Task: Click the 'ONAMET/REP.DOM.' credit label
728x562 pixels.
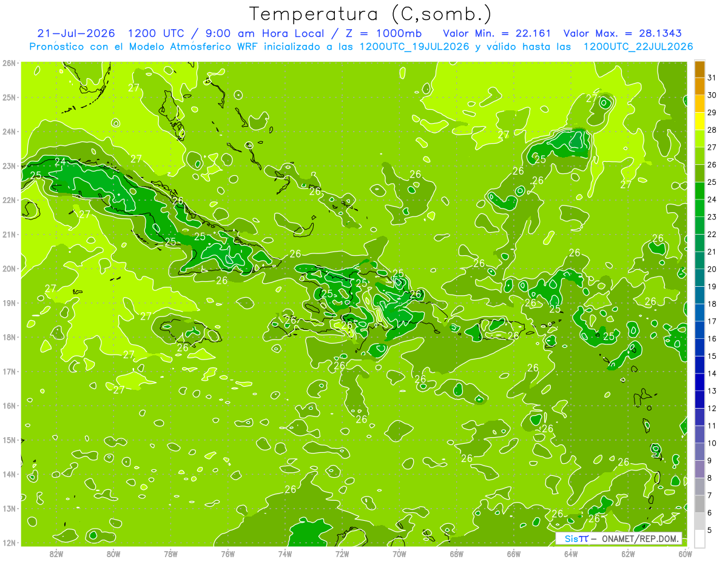Action: [639, 538]
